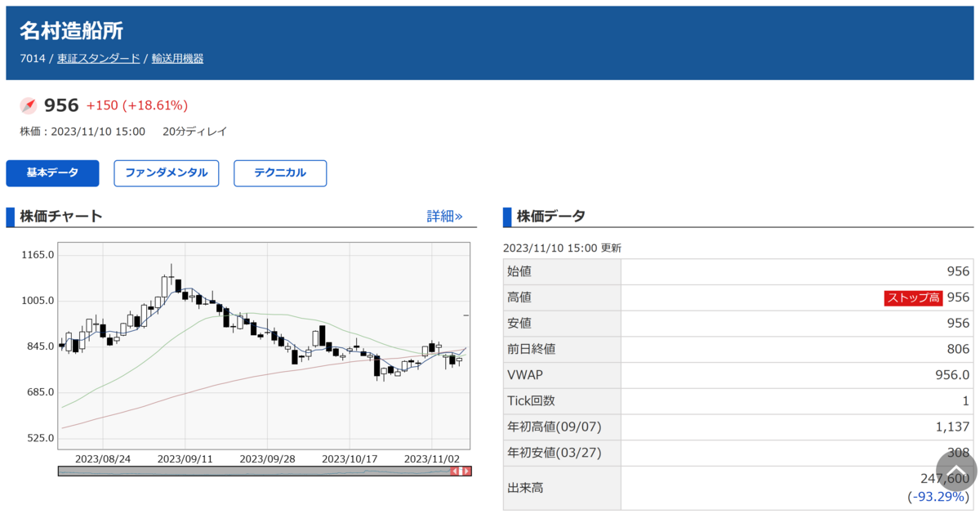The height and width of the screenshot is (514, 980).
Task: Click the 名村造船所 company title
Action: (72, 31)
